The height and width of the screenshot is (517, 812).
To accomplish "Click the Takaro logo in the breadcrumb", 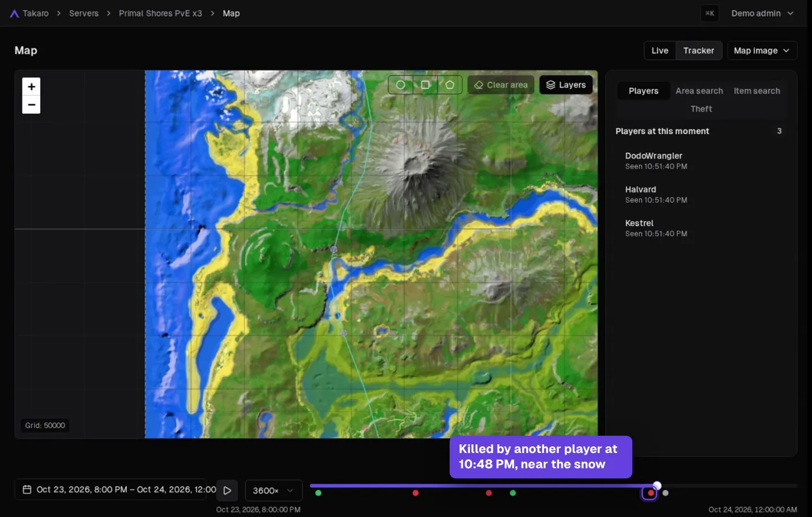I will coord(15,14).
